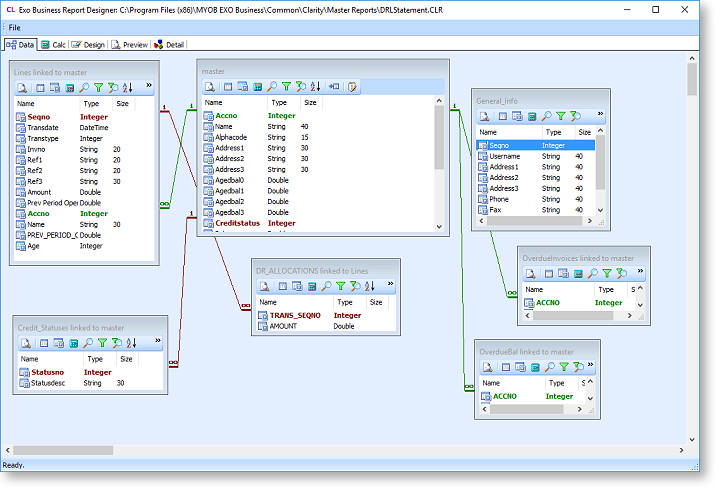Expand toolbar overflow chevron in General_Info panel
The image size is (715, 487).
(598, 115)
